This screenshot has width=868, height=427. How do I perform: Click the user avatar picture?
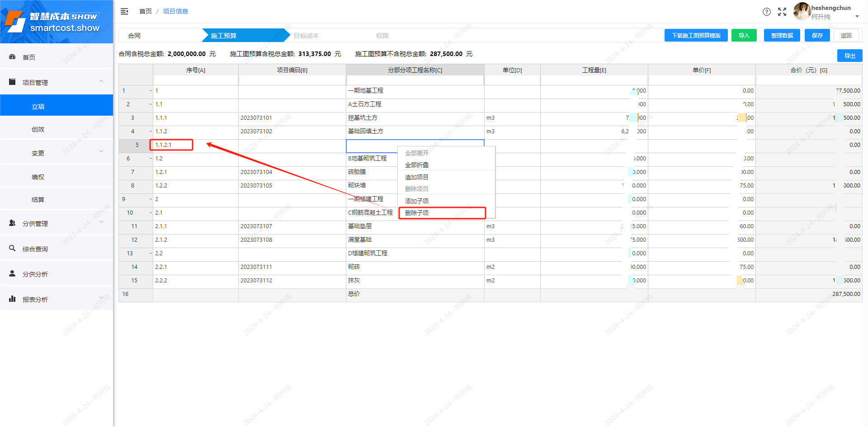click(802, 11)
